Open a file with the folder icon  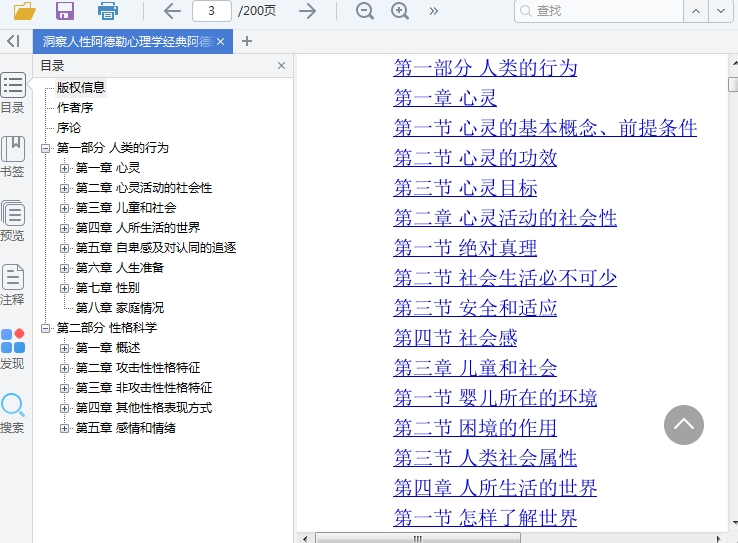(24, 10)
